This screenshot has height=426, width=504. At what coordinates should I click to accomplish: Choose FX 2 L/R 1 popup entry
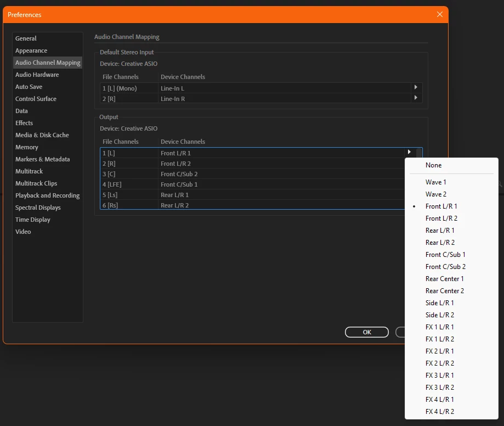pyautogui.click(x=451, y=351)
